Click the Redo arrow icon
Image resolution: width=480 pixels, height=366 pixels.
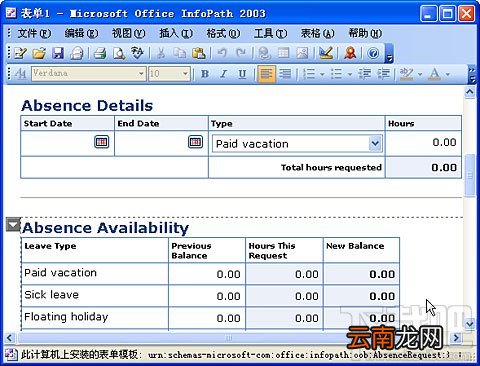coord(241,53)
